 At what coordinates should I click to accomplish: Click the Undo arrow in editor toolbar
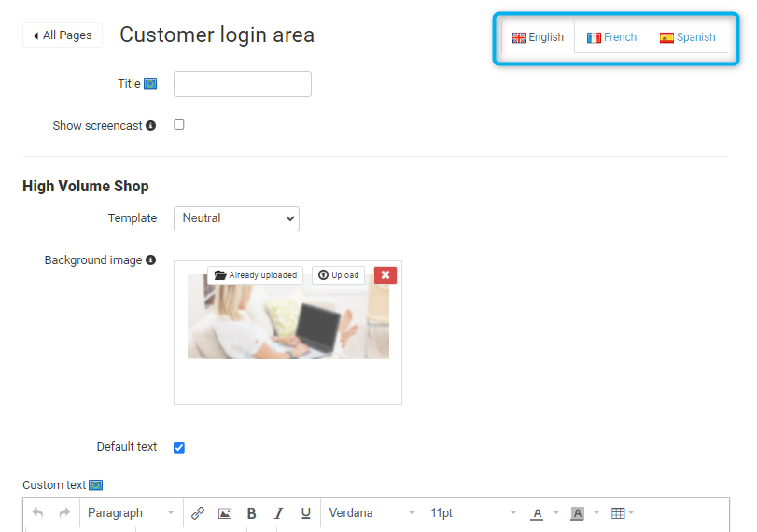(37, 512)
